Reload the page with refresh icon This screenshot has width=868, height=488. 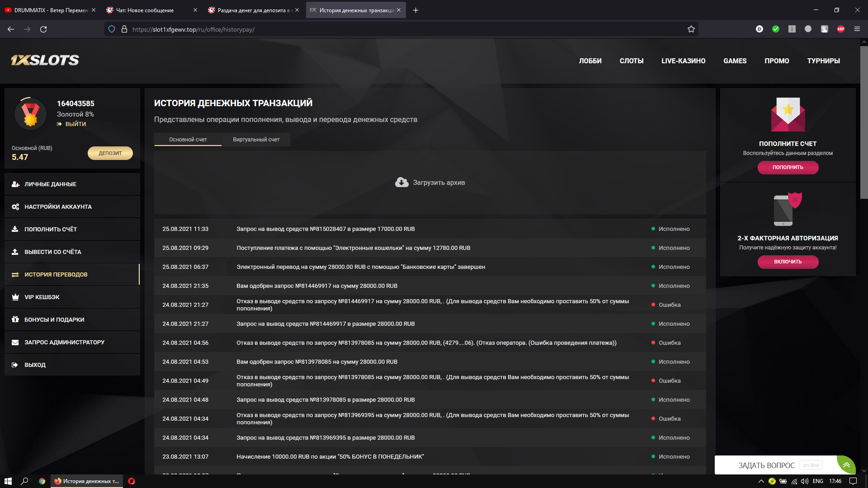click(x=43, y=29)
